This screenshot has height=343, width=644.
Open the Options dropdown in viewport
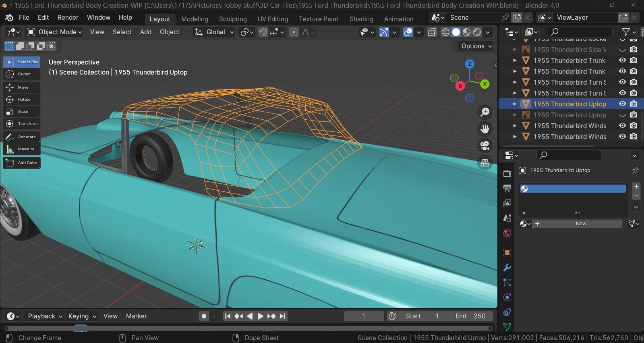point(476,46)
